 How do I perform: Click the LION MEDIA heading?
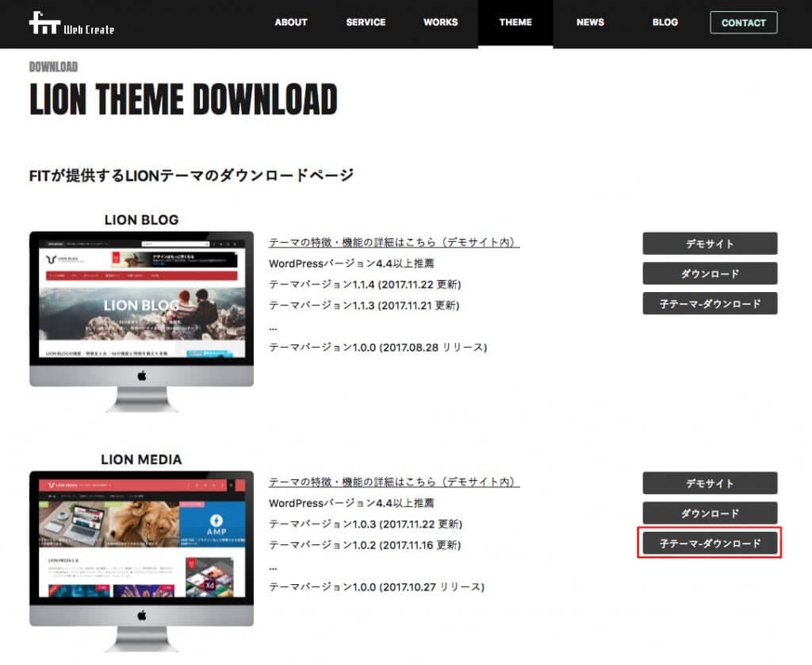pyautogui.click(x=141, y=459)
